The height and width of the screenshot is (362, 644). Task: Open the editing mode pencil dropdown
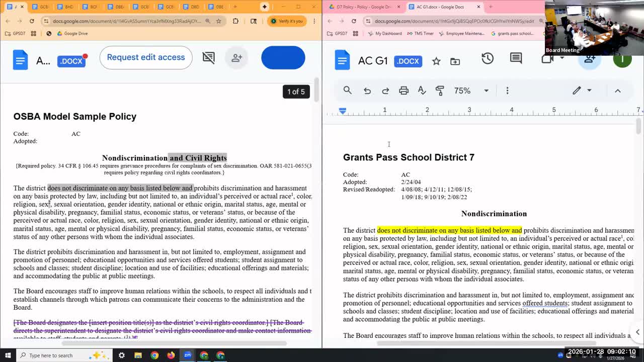click(x=581, y=90)
